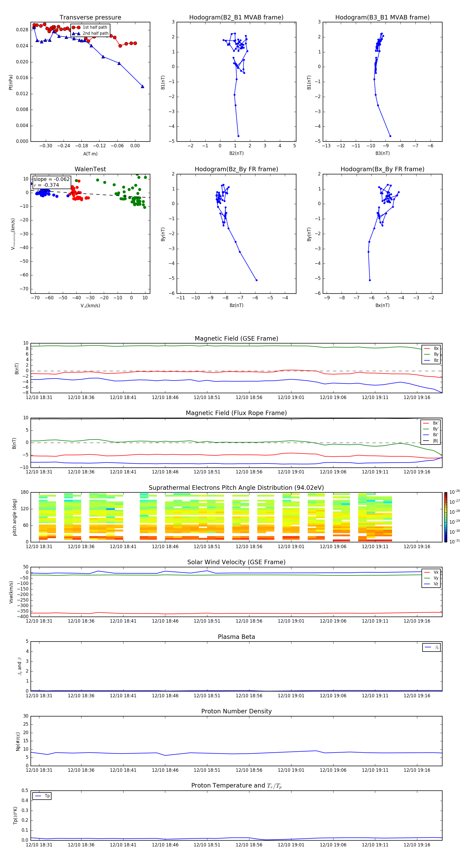Click the Bz' legend entry in Flux Rope panel
The height and width of the screenshot is (868, 473).
pos(431,435)
